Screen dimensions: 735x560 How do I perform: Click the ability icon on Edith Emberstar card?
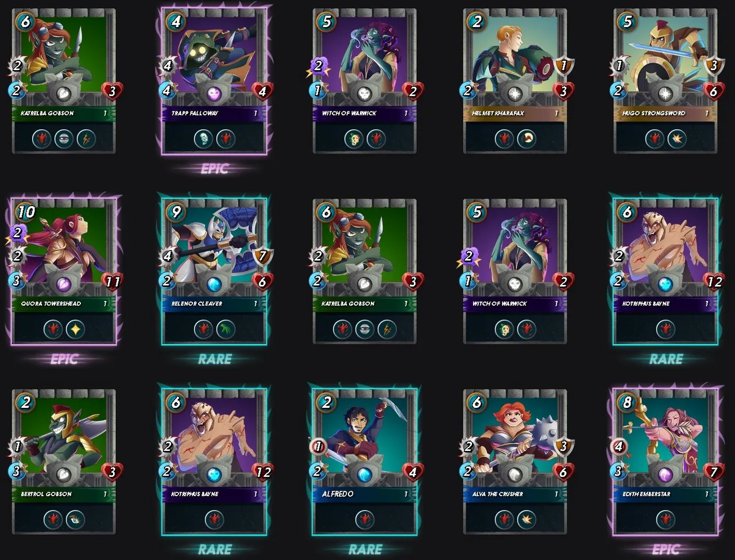pos(666,519)
